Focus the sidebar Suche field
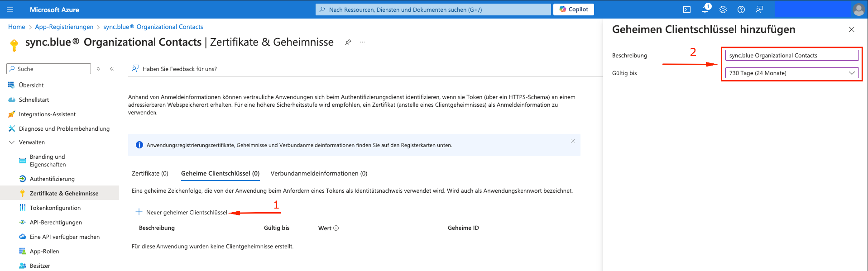Screen dimensions: 868x271 (x=49, y=69)
